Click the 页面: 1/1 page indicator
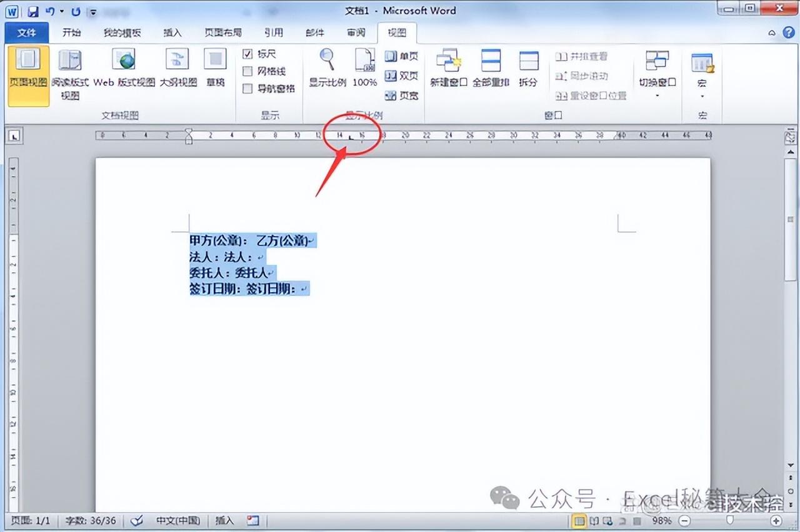The height and width of the screenshot is (532, 800). [31, 520]
